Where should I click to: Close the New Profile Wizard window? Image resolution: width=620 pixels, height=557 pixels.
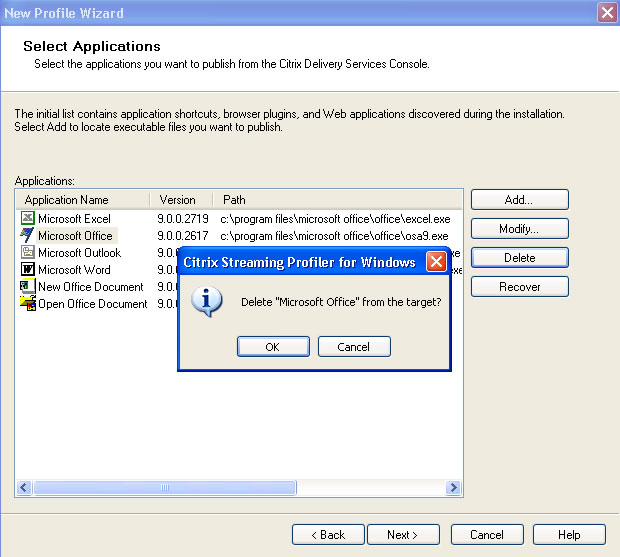click(607, 13)
